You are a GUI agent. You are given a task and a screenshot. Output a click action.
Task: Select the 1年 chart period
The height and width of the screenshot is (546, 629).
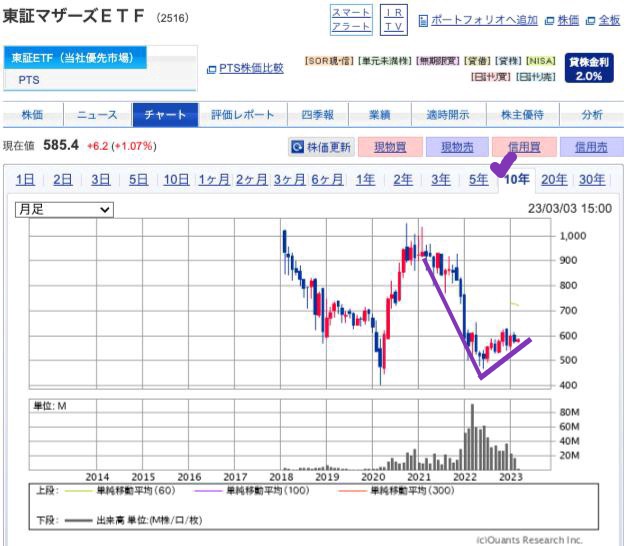[365, 180]
